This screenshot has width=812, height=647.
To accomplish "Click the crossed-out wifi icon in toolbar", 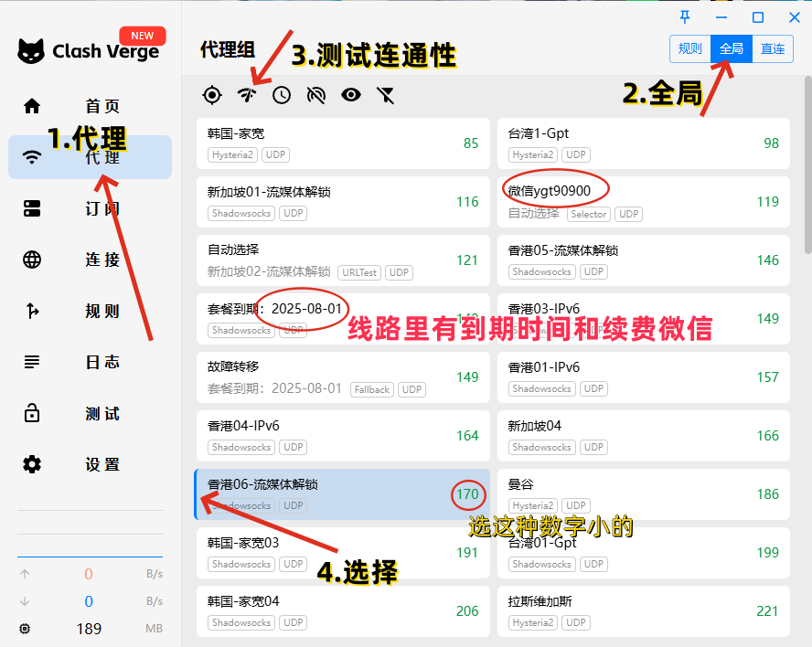I will coord(316,94).
